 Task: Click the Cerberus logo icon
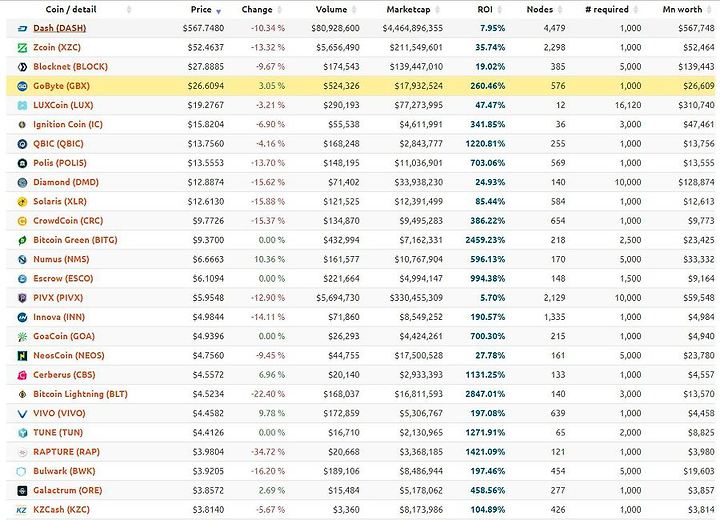(22, 375)
